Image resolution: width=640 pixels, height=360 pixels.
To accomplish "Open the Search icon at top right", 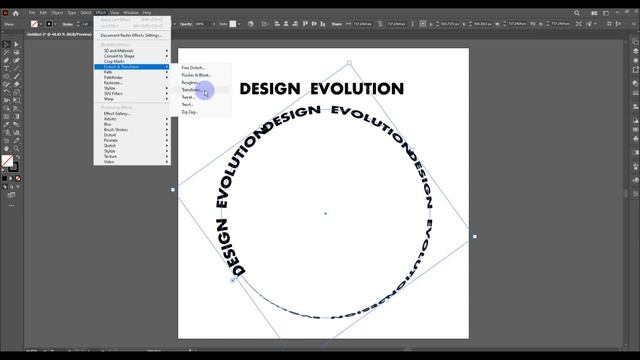I will tap(577, 13).
